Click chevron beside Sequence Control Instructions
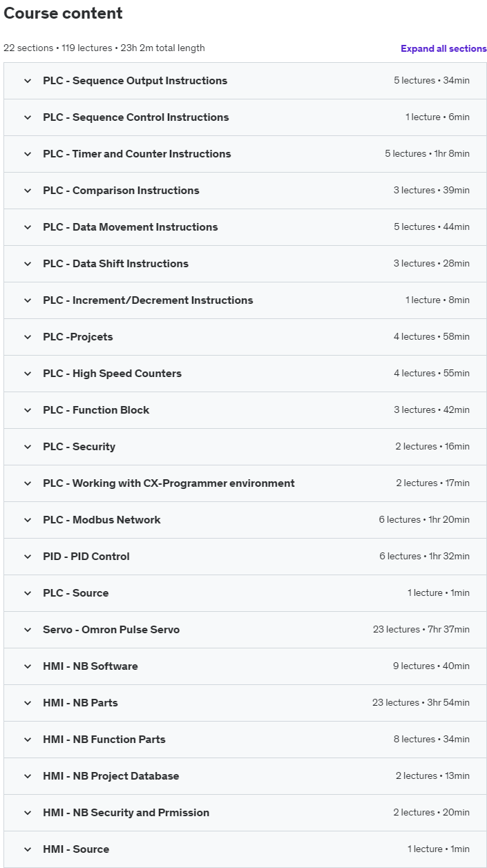The width and height of the screenshot is (487, 868). tap(28, 117)
